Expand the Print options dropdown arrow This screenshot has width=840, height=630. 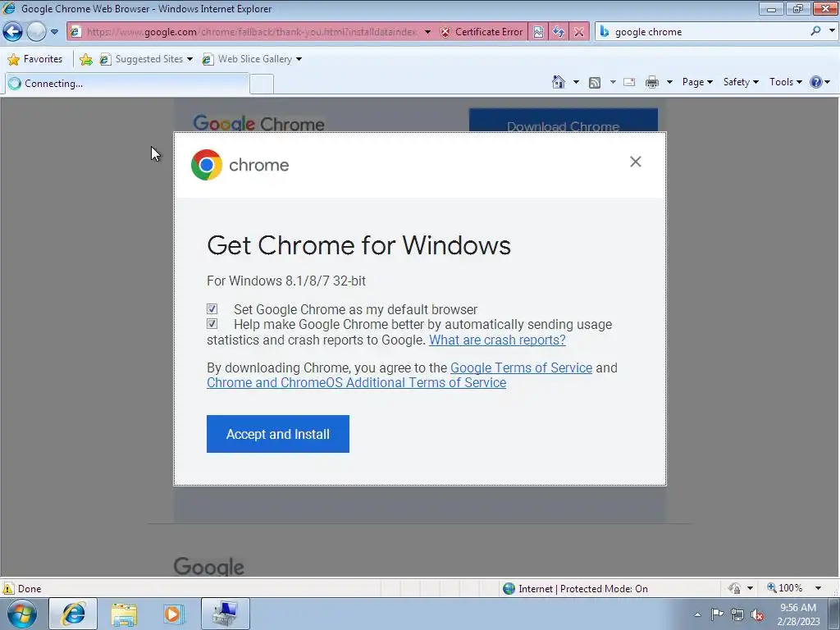pyautogui.click(x=669, y=82)
